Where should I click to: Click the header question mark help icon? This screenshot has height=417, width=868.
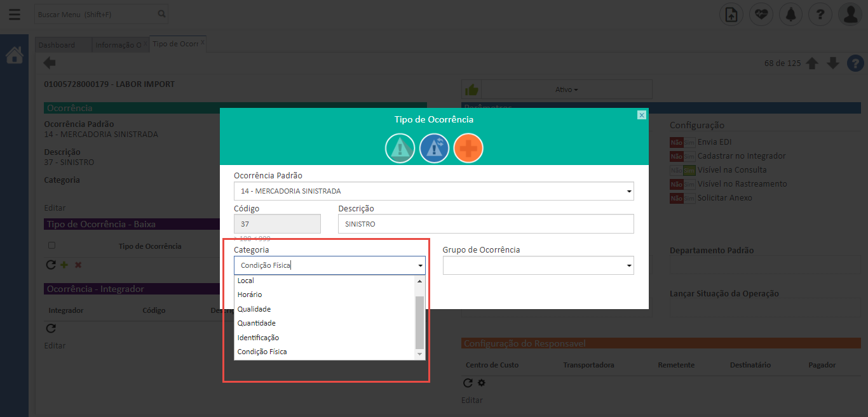[x=820, y=14]
